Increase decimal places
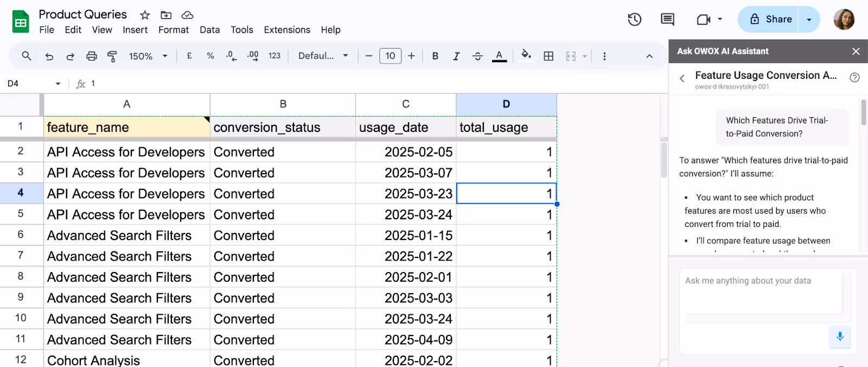Screen dimensions: 868x367 [253, 56]
